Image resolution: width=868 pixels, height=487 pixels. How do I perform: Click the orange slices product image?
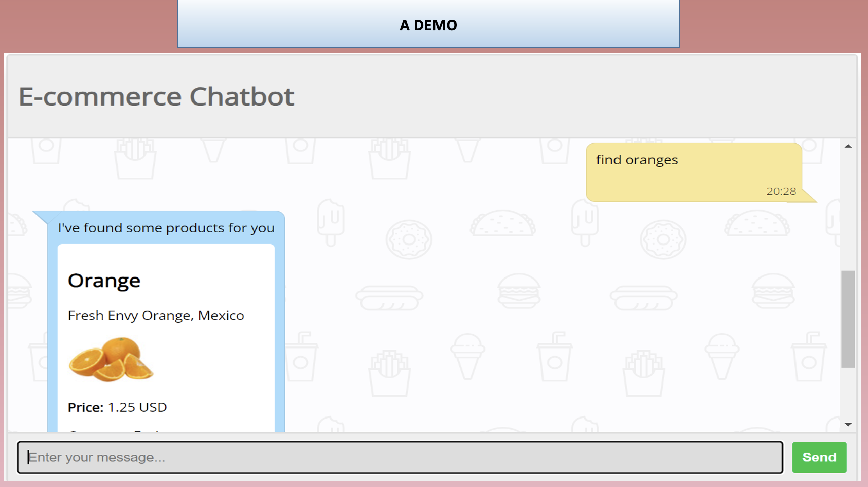point(111,360)
